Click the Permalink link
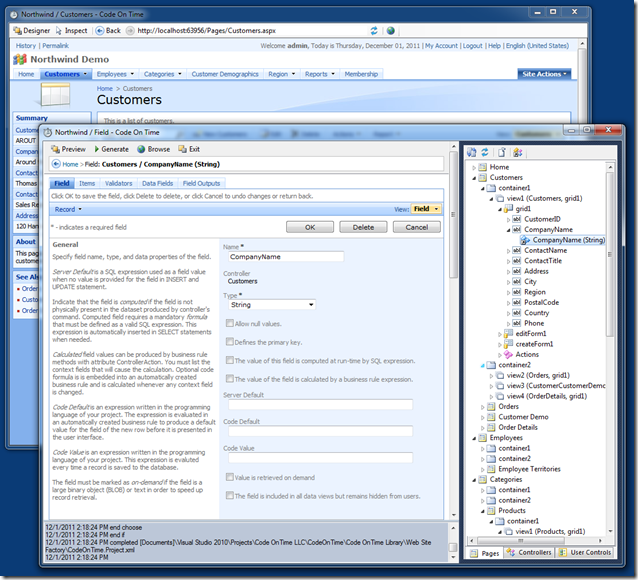 click(x=55, y=46)
